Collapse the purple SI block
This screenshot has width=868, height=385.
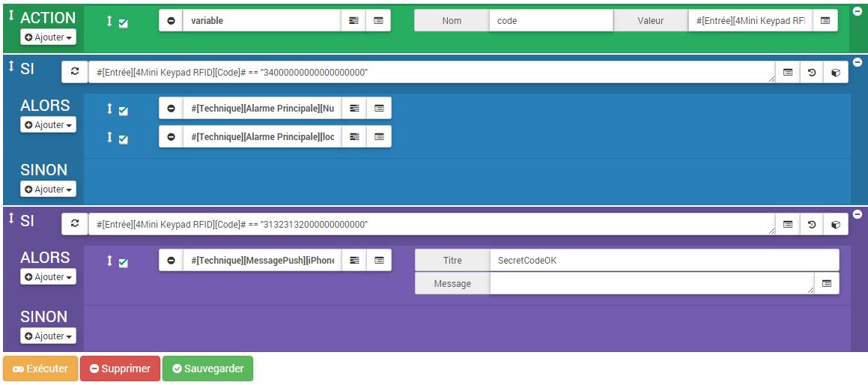(x=858, y=213)
